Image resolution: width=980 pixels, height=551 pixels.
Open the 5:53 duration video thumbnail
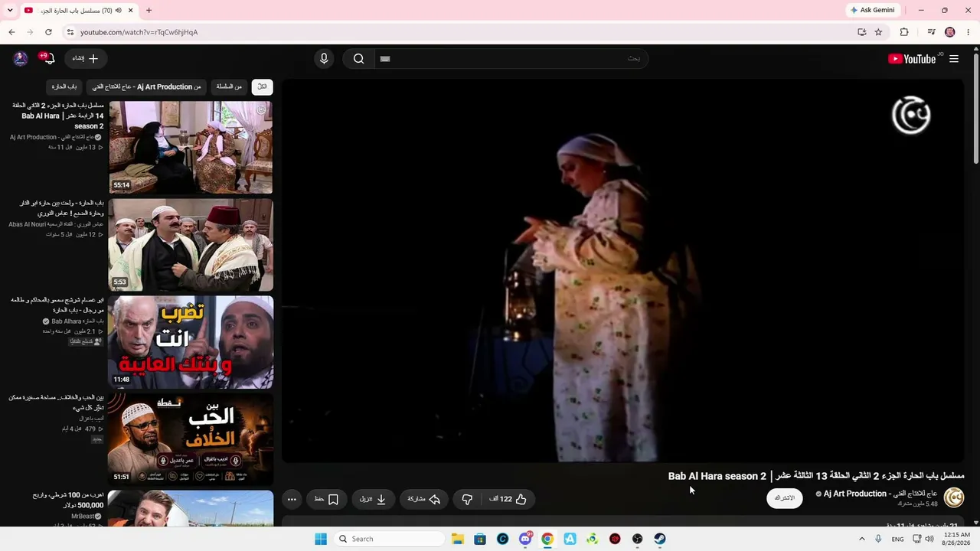[191, 245]
